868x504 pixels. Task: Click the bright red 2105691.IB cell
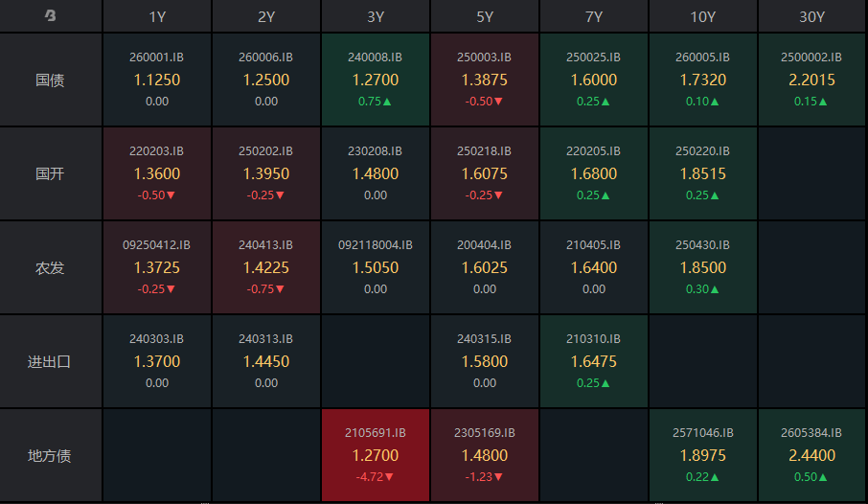coord(376,455)
